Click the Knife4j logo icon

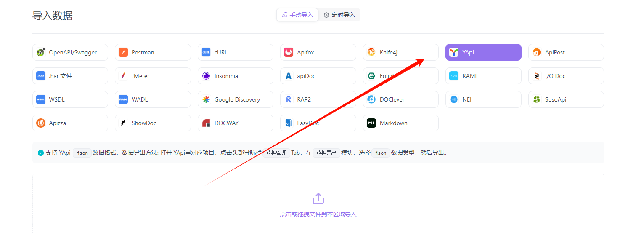tap(371, 52)
